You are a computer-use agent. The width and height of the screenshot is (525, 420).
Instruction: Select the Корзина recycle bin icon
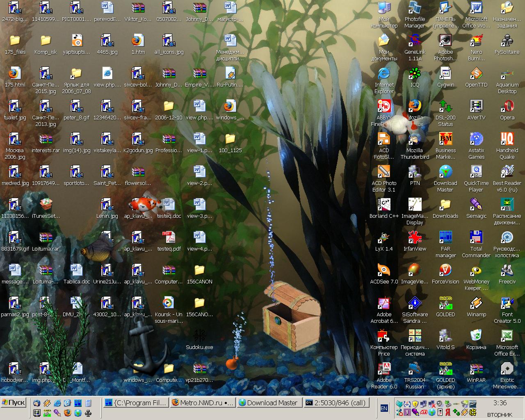(476, 336)
